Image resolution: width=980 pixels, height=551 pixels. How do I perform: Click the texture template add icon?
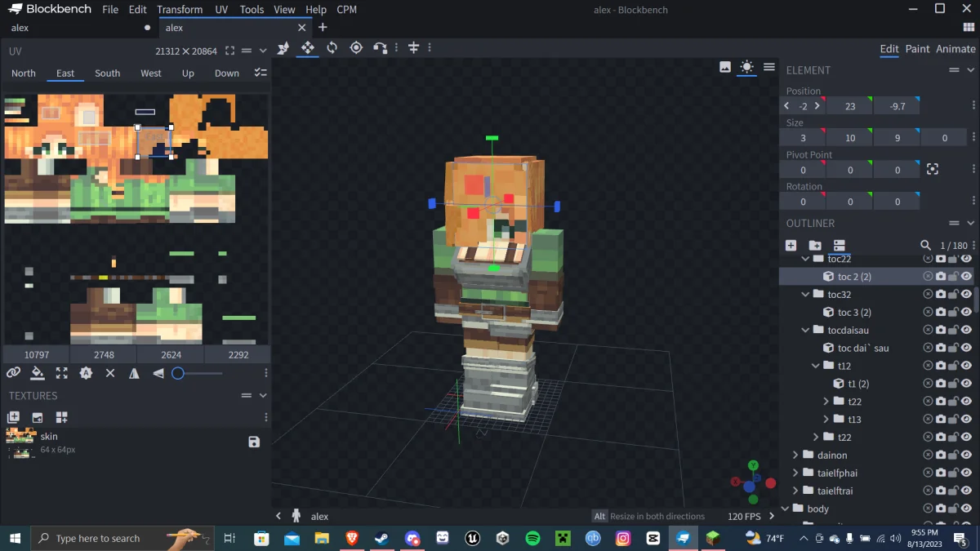pyautogui.click(x=61, y=417)
